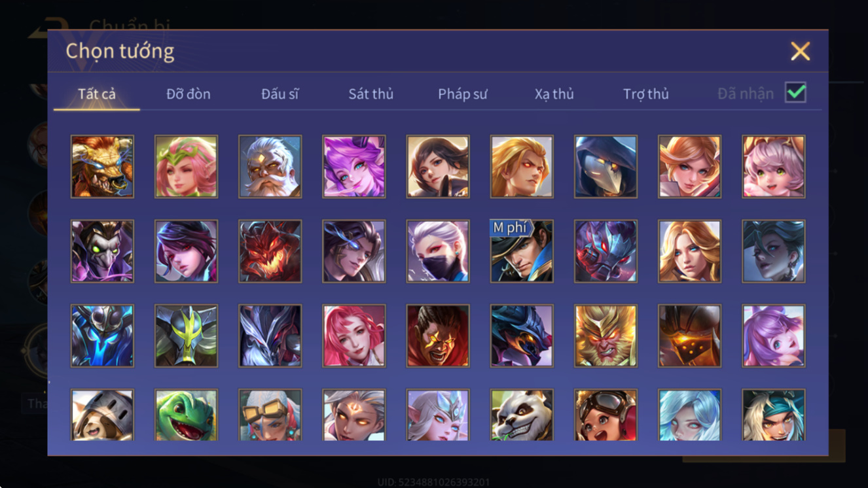Screen dimensions: 868x488
Task: Pick the red demon-faced hero
Action: (270, 251)
